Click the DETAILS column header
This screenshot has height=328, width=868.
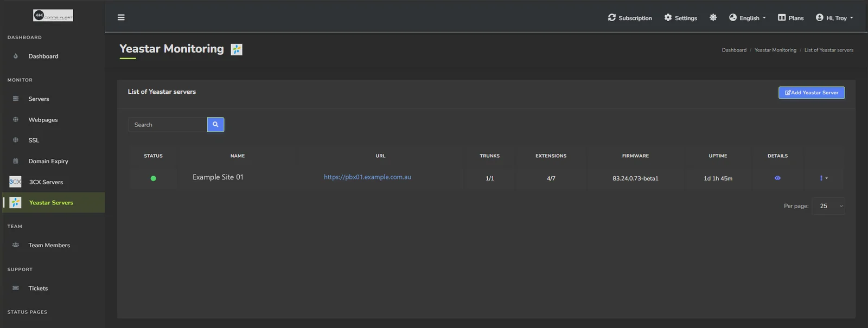(777, 156)
